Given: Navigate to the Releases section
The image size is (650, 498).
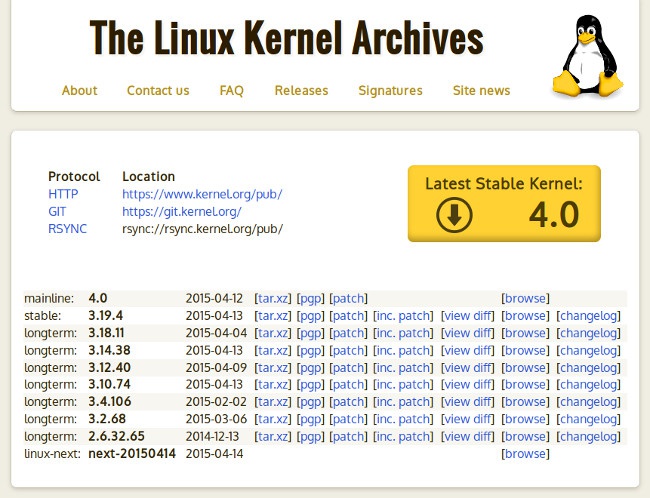Looking at the screenshot, I should coord(301,90).
